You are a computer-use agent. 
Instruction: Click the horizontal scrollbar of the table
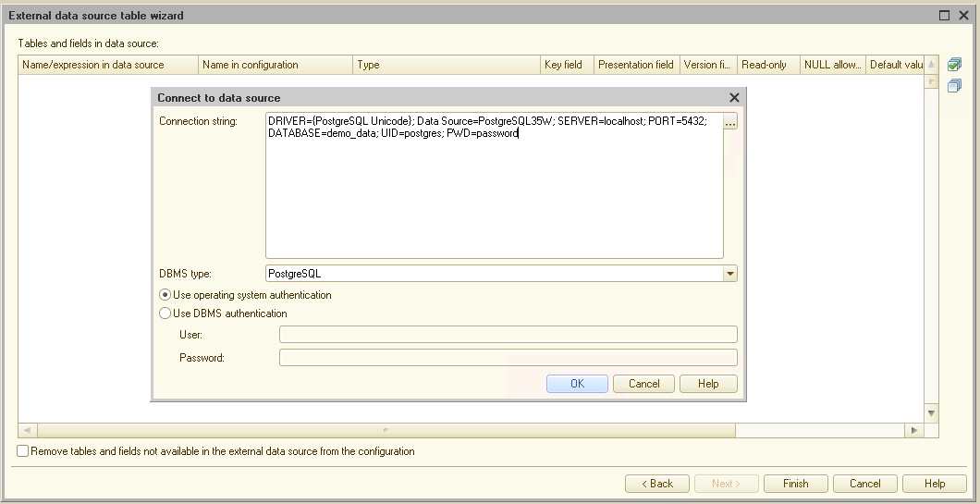[385, 431]
